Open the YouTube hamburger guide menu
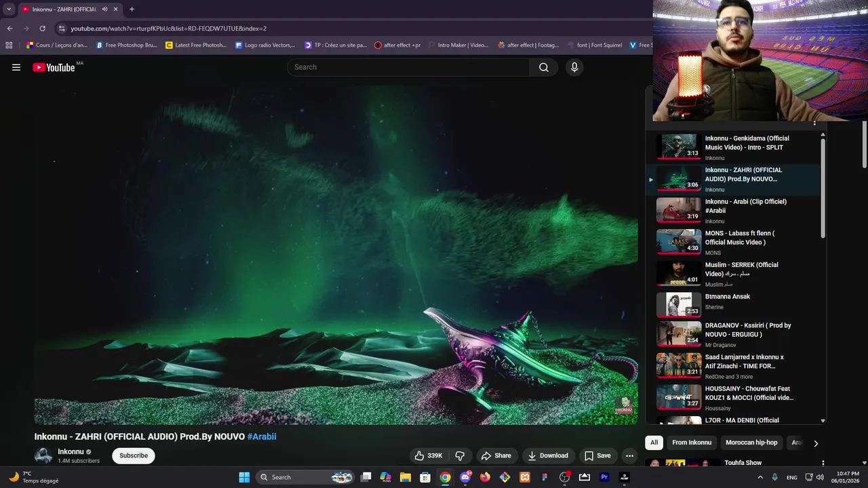The image size is (868, 488). pyautogui.click(x=16, y=67)
